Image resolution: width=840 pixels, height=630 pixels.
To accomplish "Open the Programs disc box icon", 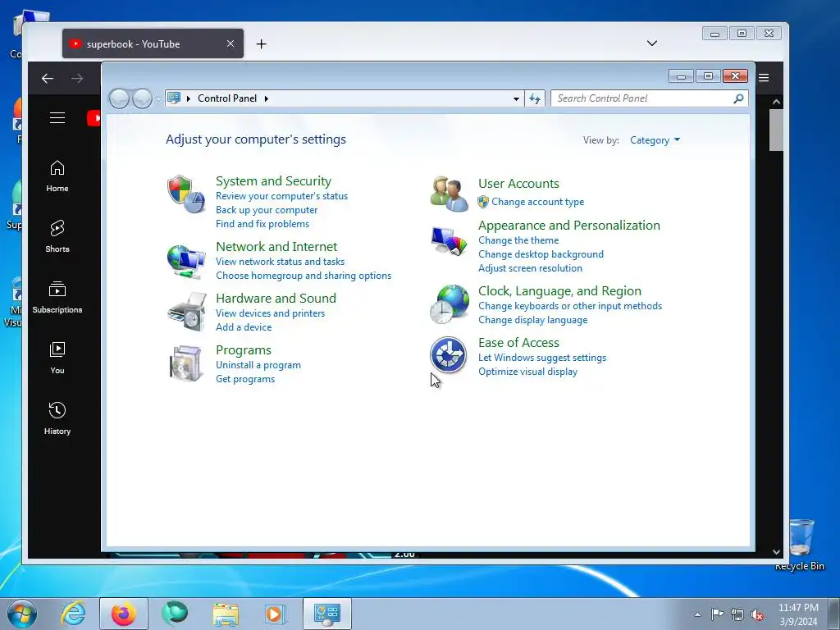I will click(186, 363).
